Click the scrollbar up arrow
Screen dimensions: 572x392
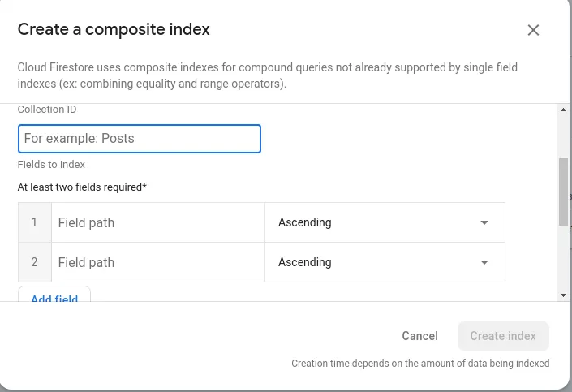pos(563,110)
